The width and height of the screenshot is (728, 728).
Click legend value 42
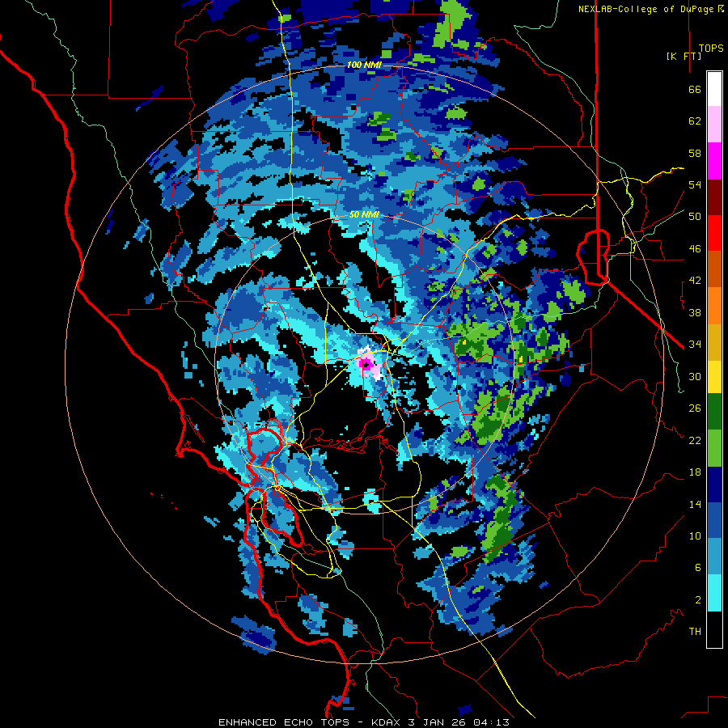tap(695, 281)
